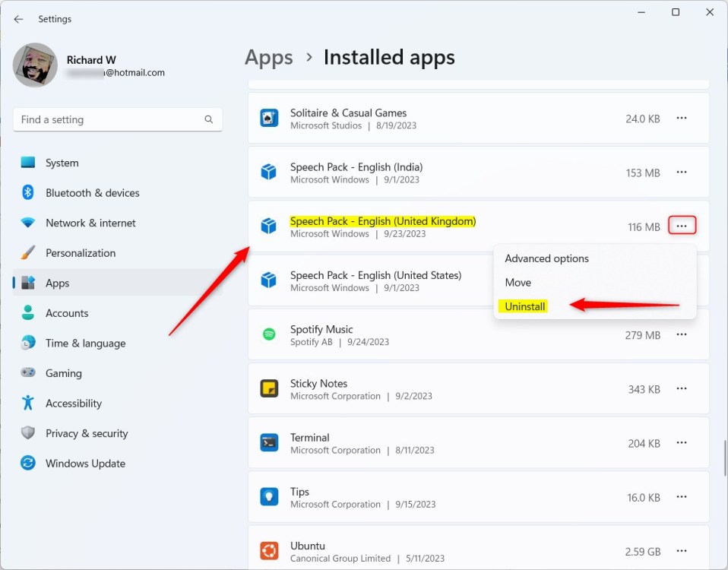
Task: Open more options for Terminal
Action: point(682,442)
